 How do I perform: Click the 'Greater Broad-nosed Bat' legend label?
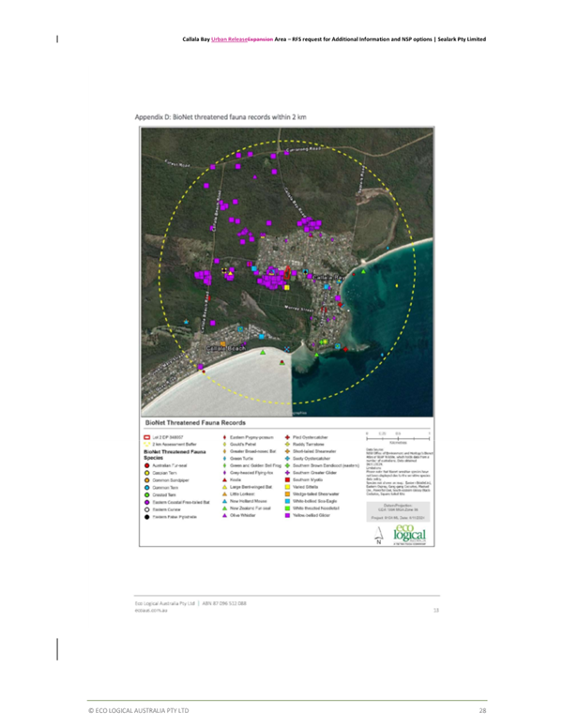coord(252,451)
